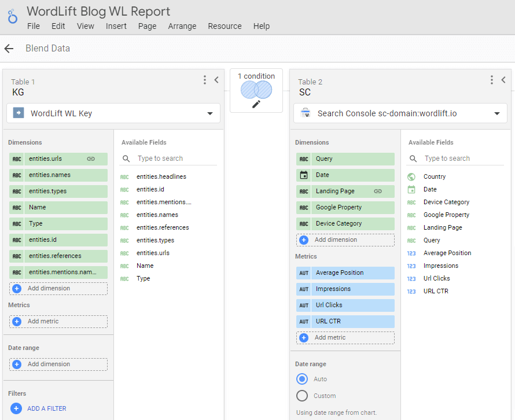Click ADD A FILTER link
Viewport: 515px width, 420px height.
(47, 408)
